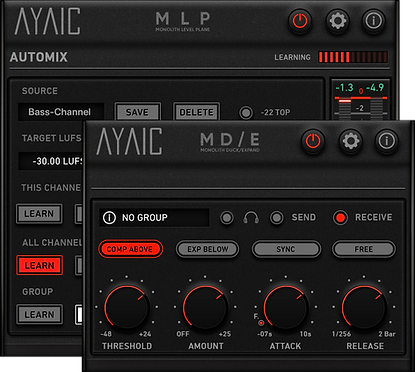This screenshot has height=372, width=415.
Task: Click info icon beside NO GROUP
Action: coord(109,218)
